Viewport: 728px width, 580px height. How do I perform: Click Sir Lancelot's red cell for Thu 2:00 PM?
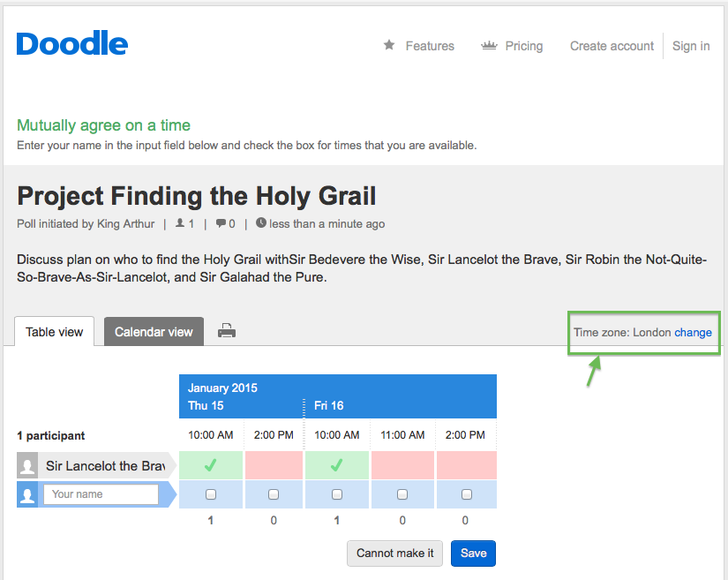point(274,465)
